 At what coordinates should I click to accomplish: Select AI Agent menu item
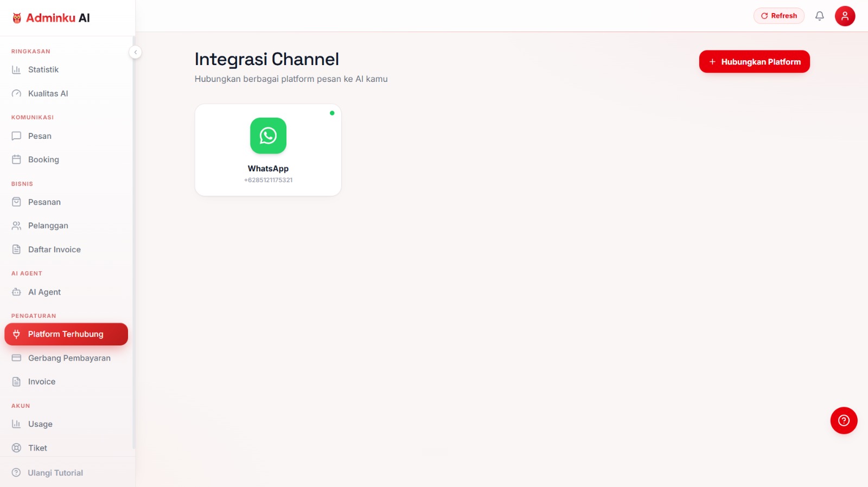click(x=66, y=292)
